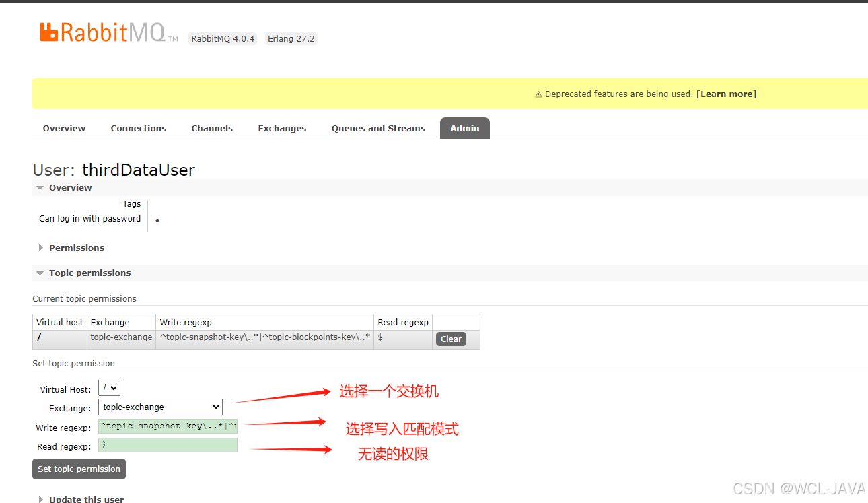The height and width of the screenshot is (503, 868).
Task: Click the RabbitMQ 4.0.4 version badge
Action: pos(223,38)
